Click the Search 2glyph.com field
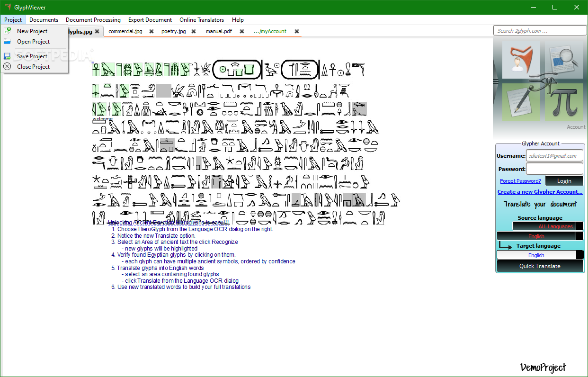Screen dimensions: 588x377 click(x=540, y=31)
